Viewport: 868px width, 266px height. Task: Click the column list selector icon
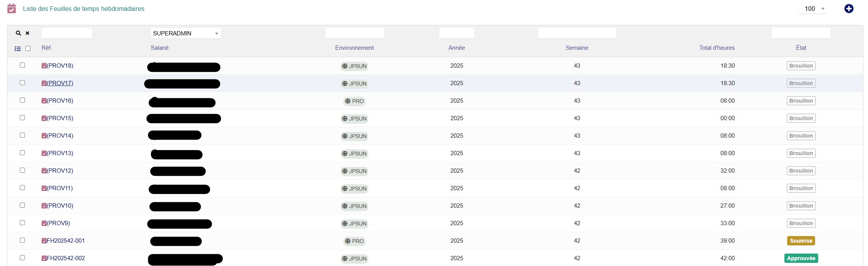coord(17,49)
